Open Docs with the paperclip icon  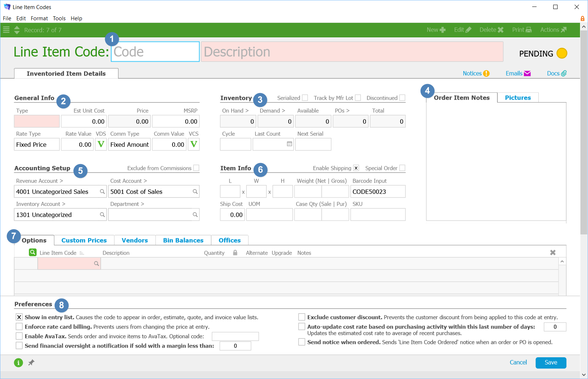pyautogui.click(x=557, y=73)
